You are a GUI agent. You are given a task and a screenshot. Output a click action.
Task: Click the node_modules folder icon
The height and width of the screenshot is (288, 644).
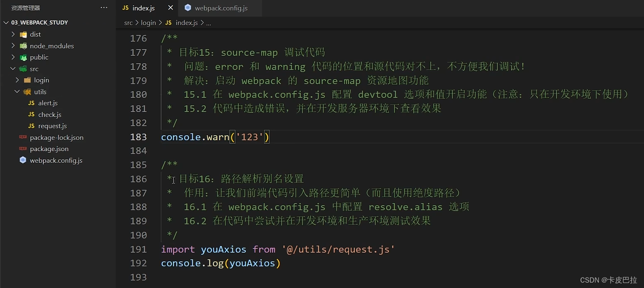pos(23,46)
